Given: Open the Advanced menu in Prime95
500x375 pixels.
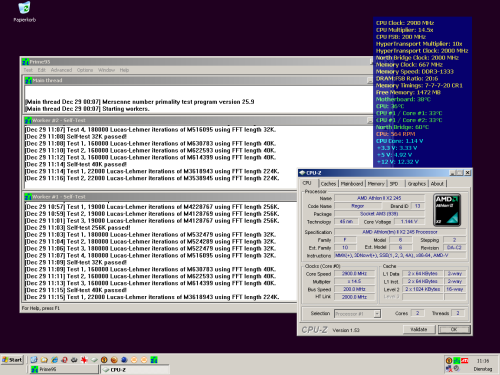Looking at the screenshot, I should pos(61,70).
